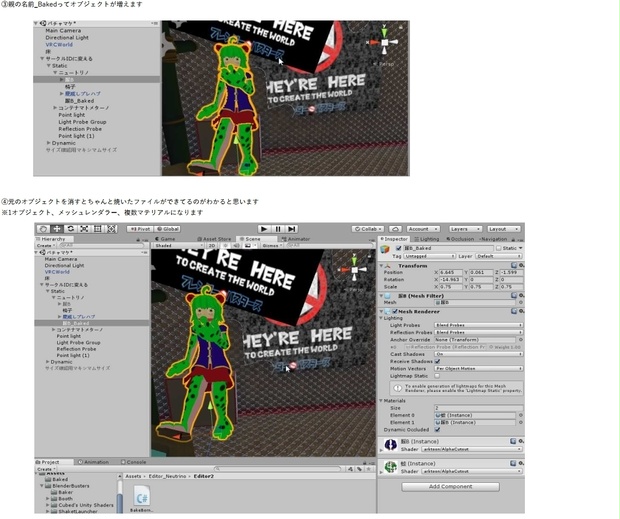Click the Step frame button

click(292, 229)
